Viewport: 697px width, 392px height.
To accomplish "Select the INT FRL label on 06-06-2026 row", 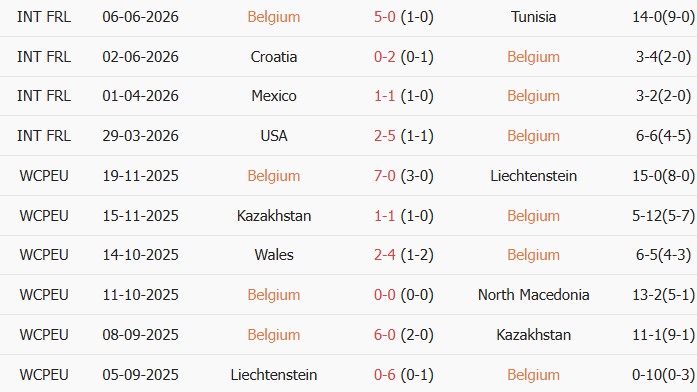I will click(44, 17).
